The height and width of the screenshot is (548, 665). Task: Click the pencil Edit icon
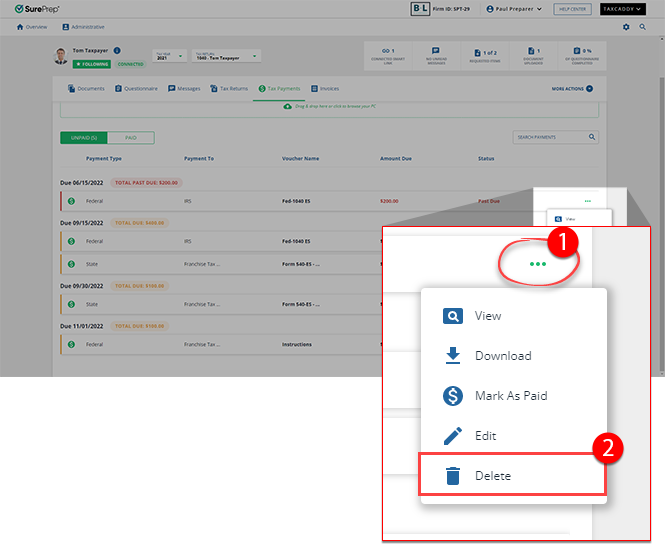pyautogui.click(x=453, y=436)
